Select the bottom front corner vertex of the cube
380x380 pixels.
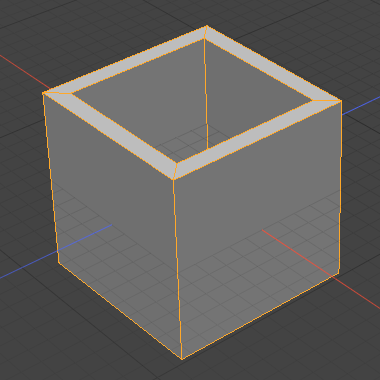182,360
